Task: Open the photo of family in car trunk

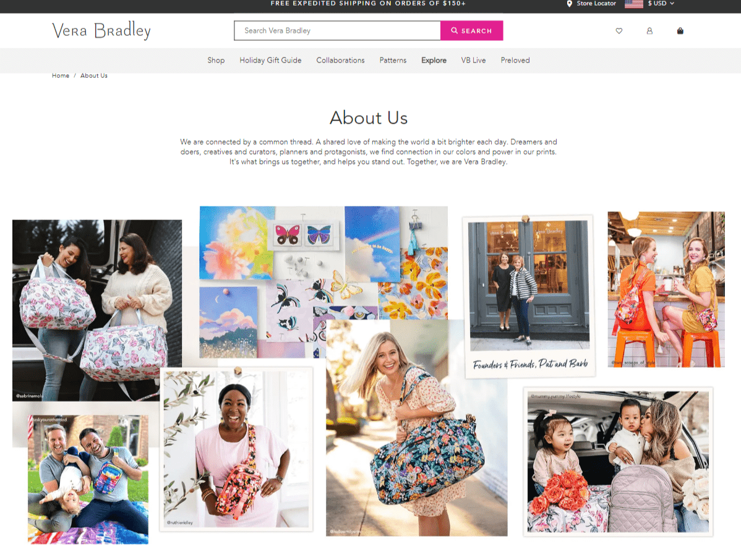Action: point(618,462)
